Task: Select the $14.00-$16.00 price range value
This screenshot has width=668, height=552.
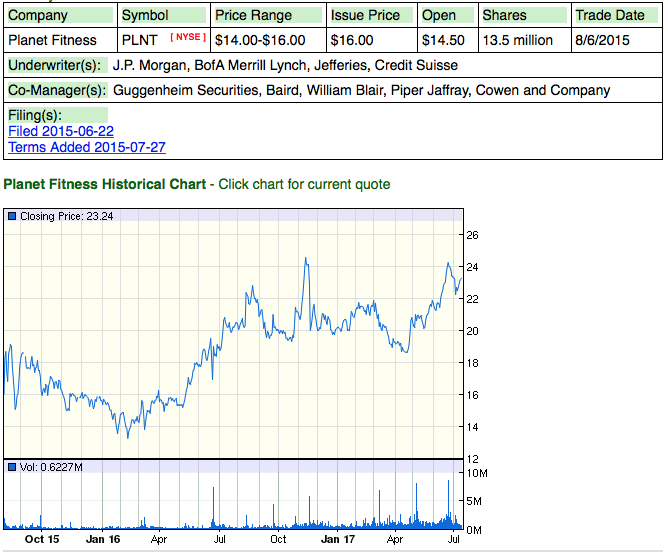Action: 260,40
